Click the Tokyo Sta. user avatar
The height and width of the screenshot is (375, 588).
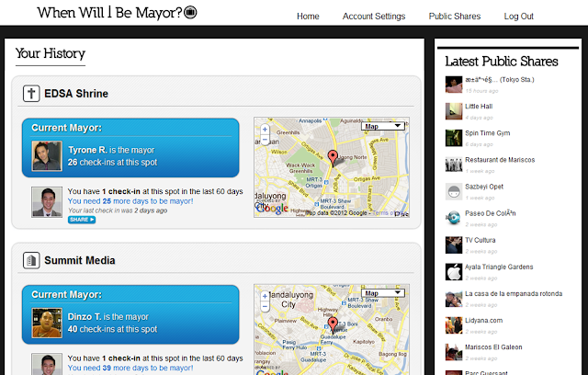[x=454, y=85]
